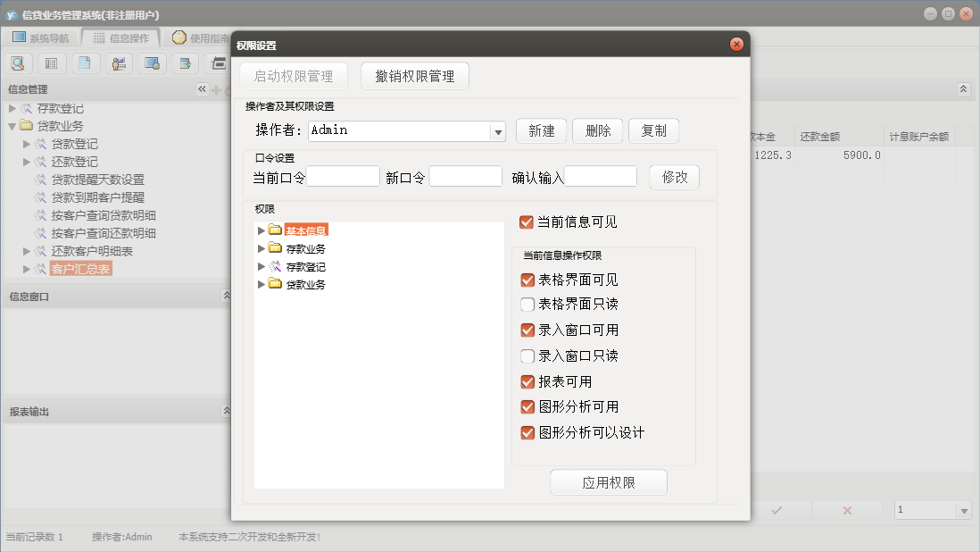This screenshot has width=980, height=552.
Task: Click the folder icon beside 贷款业务 in sidebar
Action: (x=26, y=125)
